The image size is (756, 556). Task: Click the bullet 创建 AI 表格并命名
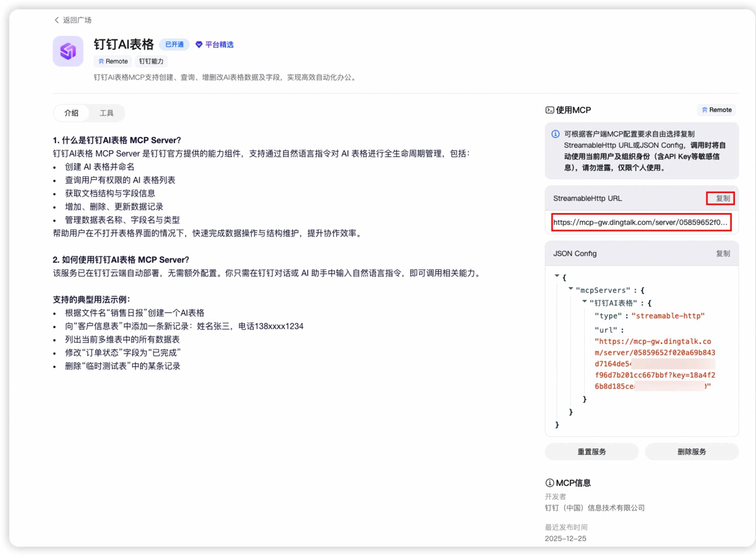coord(100,167)
